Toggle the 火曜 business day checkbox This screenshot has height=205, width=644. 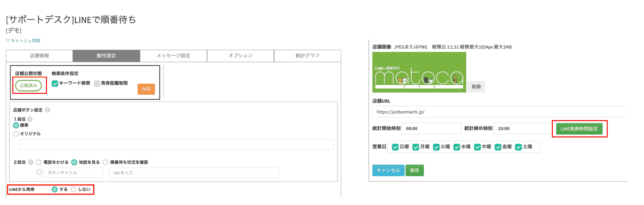pyautogui.click(x=436, y=147)
